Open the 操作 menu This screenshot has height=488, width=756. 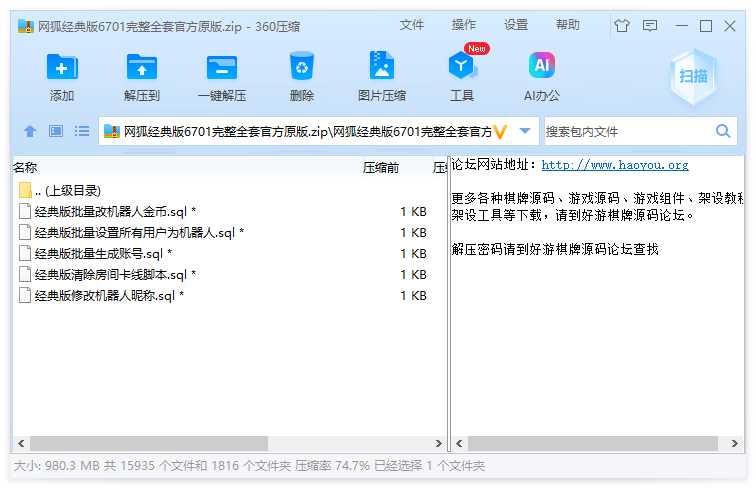tap(463, 25)
